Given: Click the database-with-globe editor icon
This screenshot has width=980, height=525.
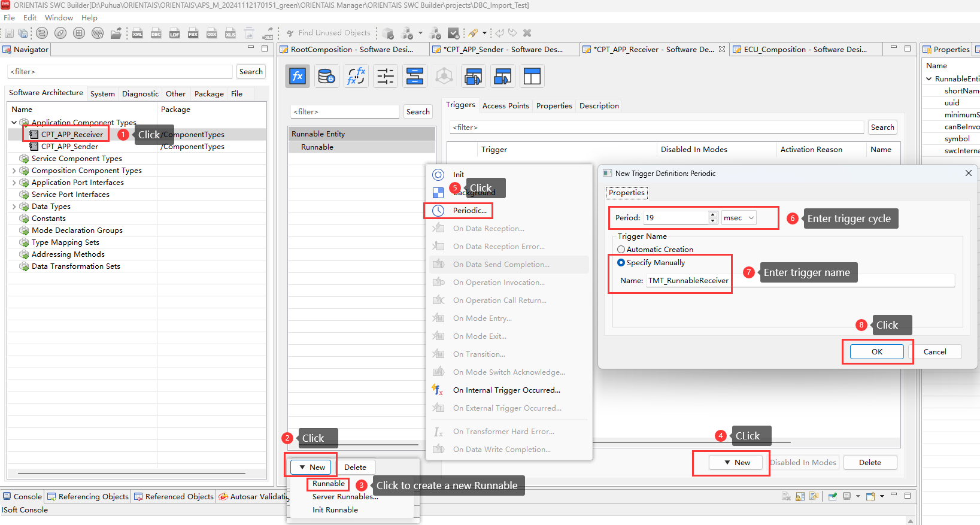Looking at the screenshot, I should click(326, 77).
